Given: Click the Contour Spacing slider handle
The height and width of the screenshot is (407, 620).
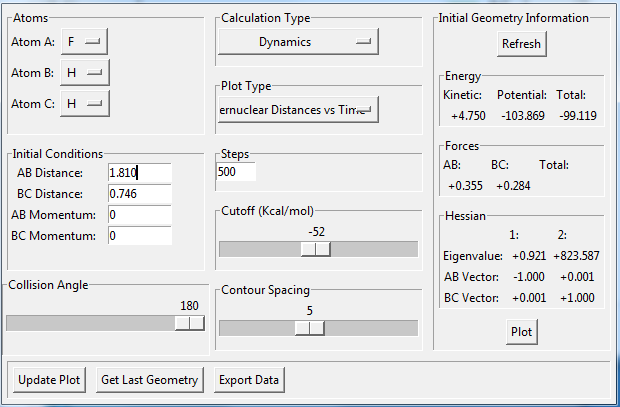Looking at the screenshot, I should click(309, 328).
